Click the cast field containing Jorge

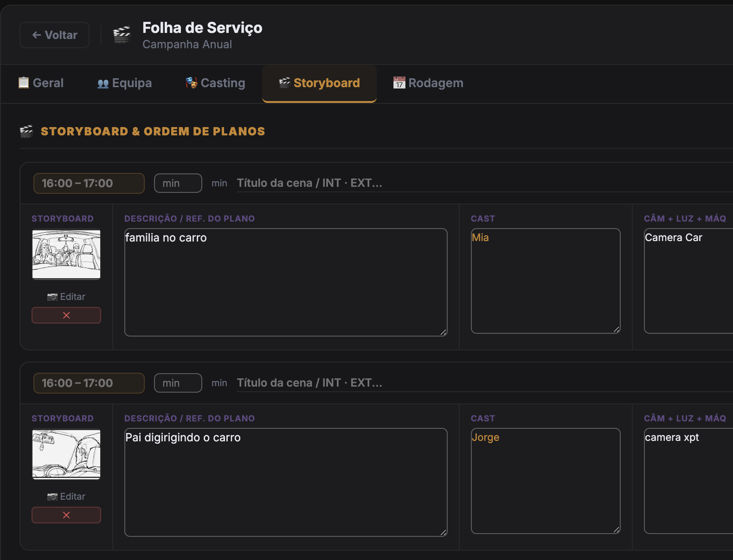pos(546,481)
